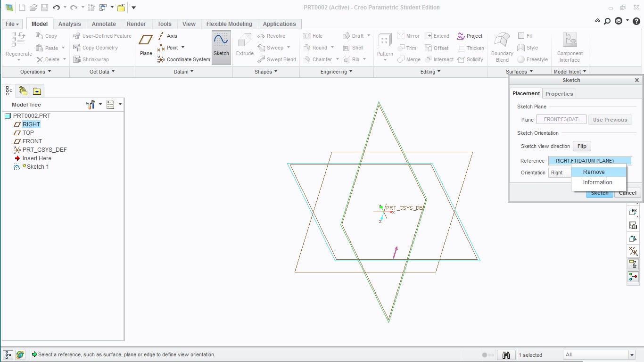Click the Hole tool
Viewport: 644px width, 362px height.
pos(313,36)
